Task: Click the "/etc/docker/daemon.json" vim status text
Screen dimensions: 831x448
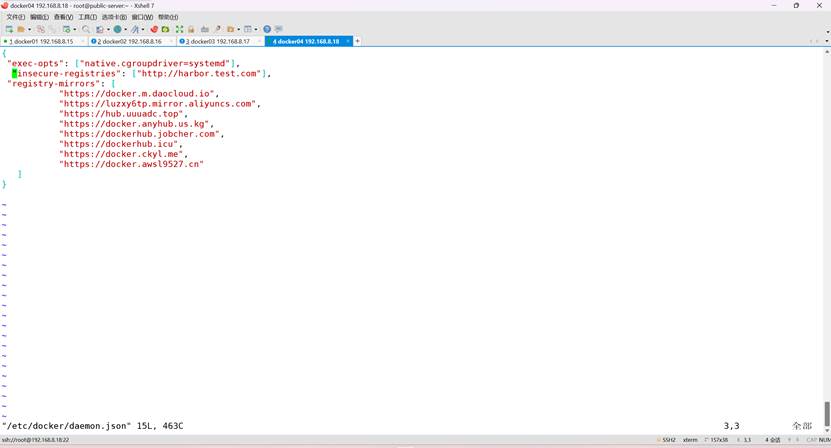Action: pos(66,426)
